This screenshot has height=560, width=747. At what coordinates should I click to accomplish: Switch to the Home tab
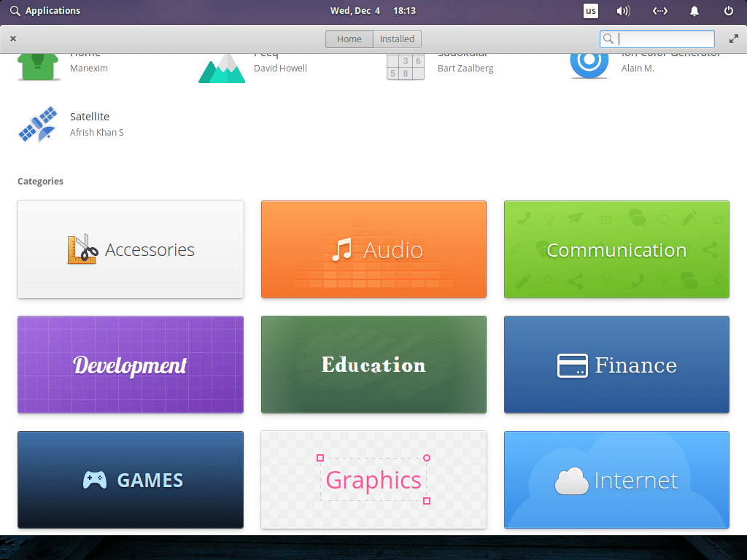point(349,39)
